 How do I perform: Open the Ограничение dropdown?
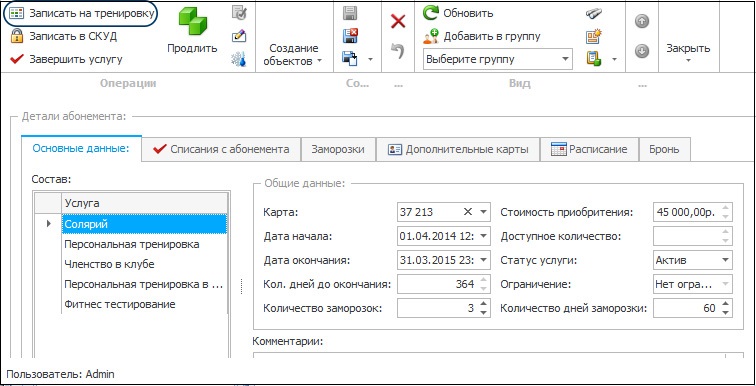pos(725,284)
